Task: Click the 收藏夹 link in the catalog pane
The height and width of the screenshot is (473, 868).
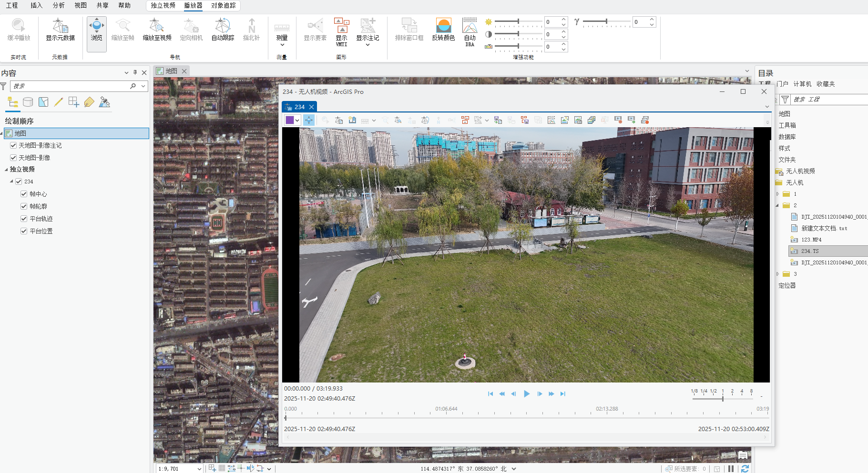Action: (x=826, y=84)
